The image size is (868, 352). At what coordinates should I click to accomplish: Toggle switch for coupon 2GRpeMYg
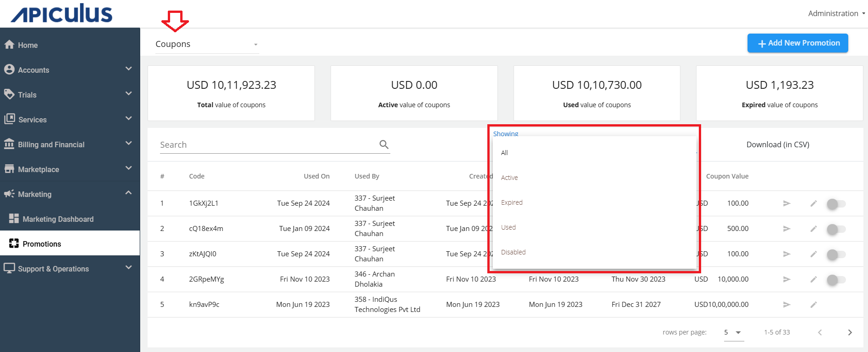(836, 280)
